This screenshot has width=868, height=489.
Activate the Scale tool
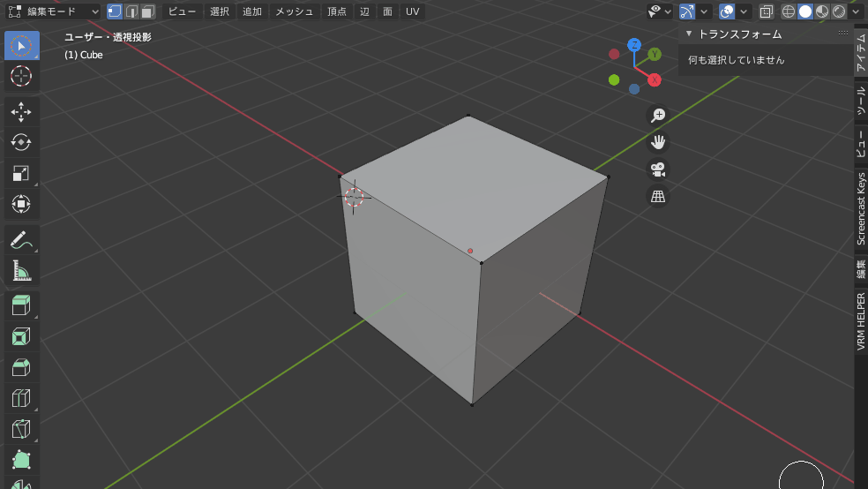tap(21, 173)
